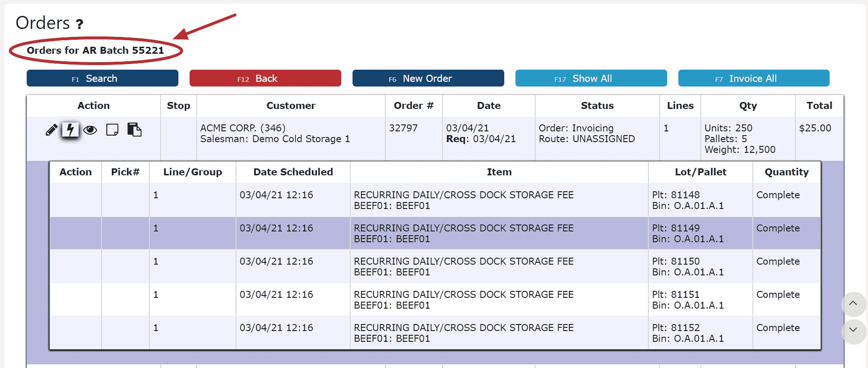The width and height of the screenshot is (868, 368).
Task: Click the F17 Show All button
Action: click(591, 78)
